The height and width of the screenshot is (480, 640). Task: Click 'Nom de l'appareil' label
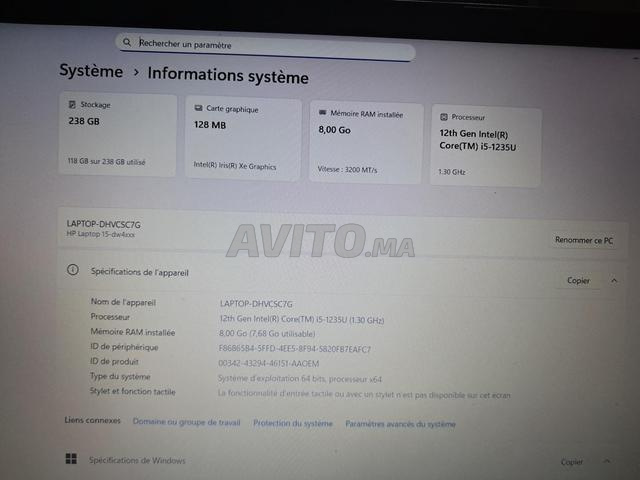tap(123, 302)
